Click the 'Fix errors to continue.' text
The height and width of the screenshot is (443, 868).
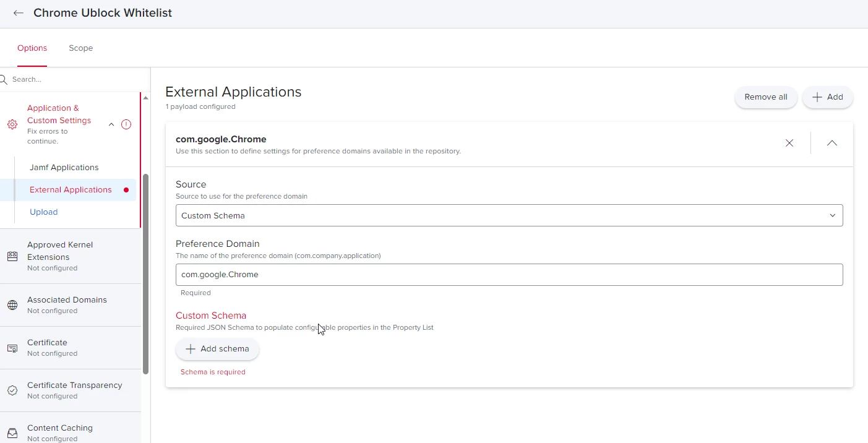coord(48,136)
